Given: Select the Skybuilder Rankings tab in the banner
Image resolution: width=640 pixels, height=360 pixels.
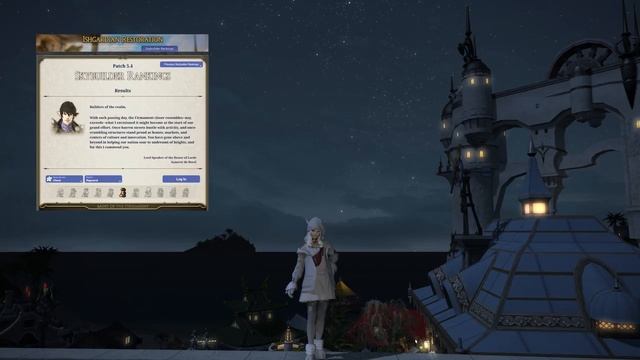Looking at the screenshot, I should point(160,49).
